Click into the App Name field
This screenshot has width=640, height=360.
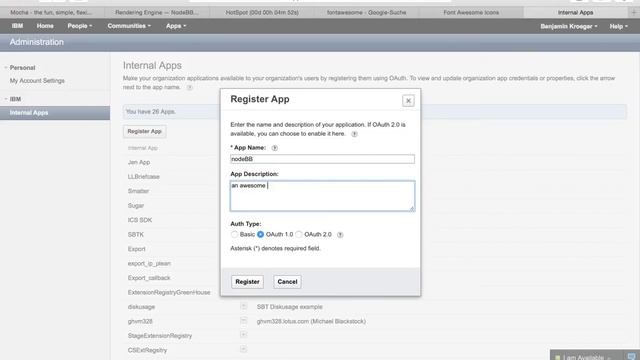point(322,159)
